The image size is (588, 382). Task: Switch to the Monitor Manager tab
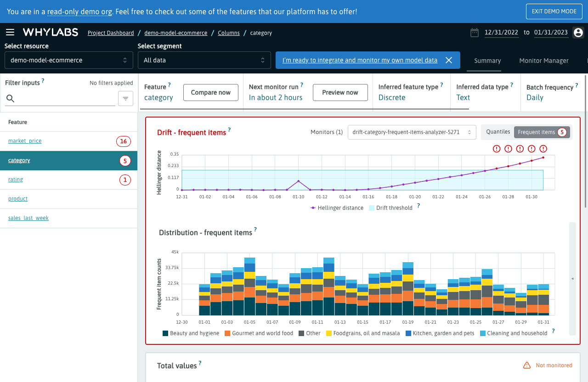pos(544,60)
